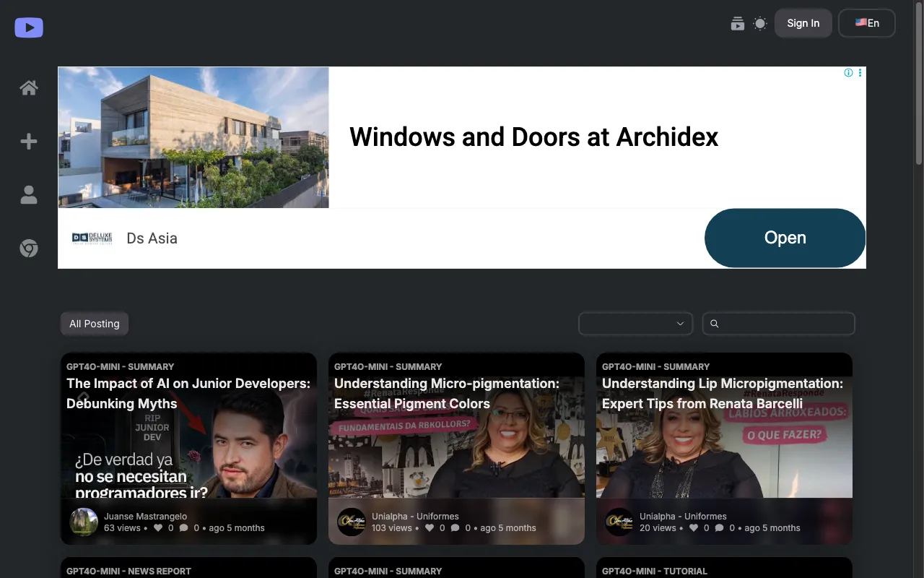Click the ad info icon

click(849, 73)
